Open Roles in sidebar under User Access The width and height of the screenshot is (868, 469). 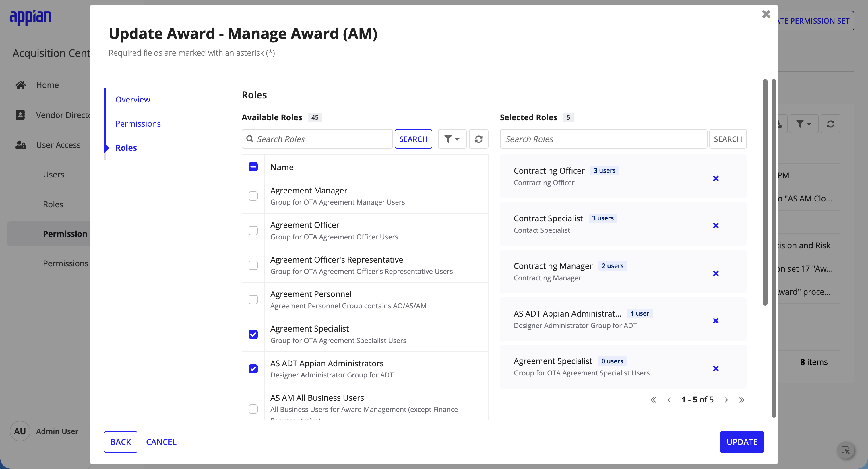pyautogui.click(x=53, y=204)
